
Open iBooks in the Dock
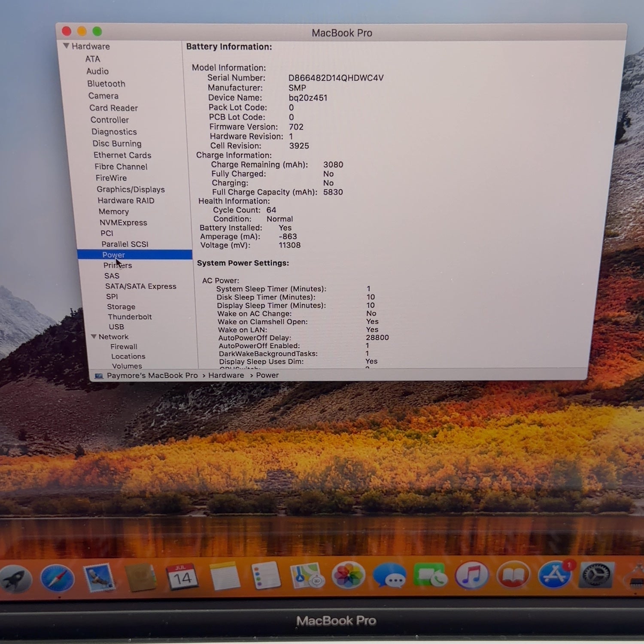pyautogui.click(x=513, y=576)
